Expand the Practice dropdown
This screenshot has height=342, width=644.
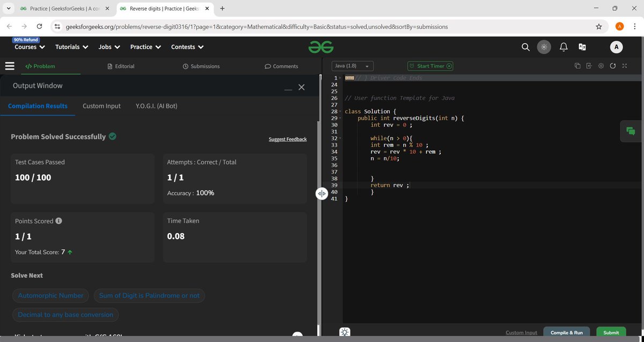145,47
